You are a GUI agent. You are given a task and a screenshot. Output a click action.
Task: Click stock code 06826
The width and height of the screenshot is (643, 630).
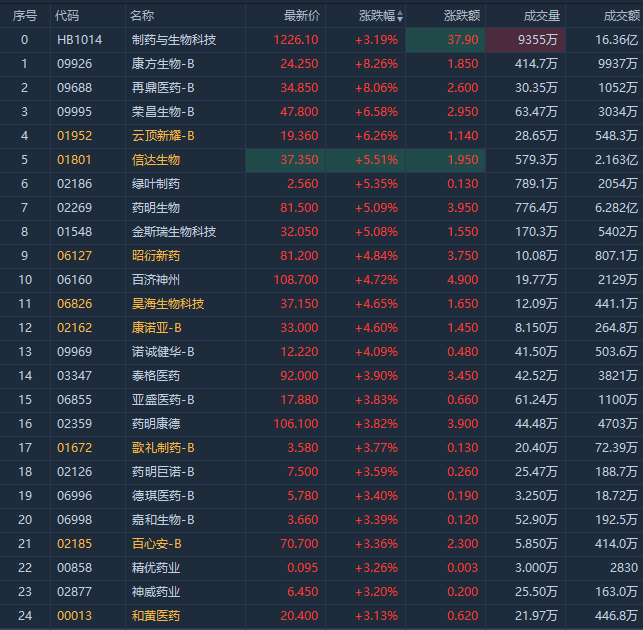point(75,304)
